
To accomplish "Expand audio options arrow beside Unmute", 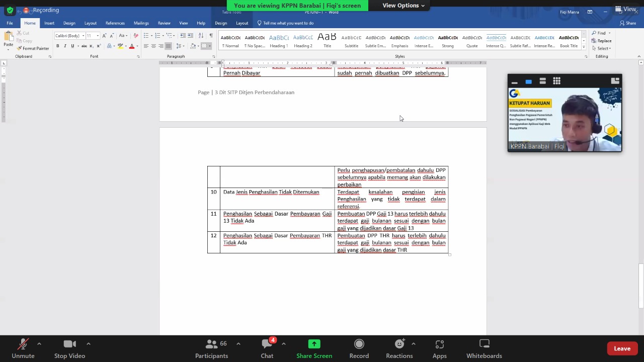I will click(39, 344).
